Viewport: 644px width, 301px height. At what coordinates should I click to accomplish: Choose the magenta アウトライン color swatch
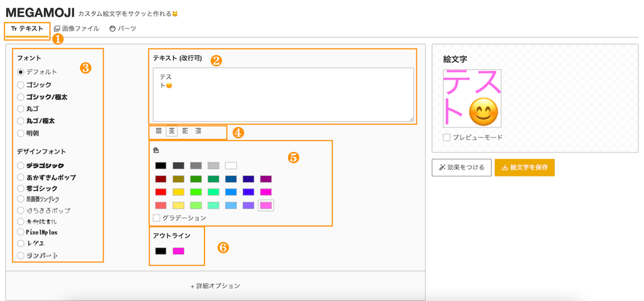(178, 251)
